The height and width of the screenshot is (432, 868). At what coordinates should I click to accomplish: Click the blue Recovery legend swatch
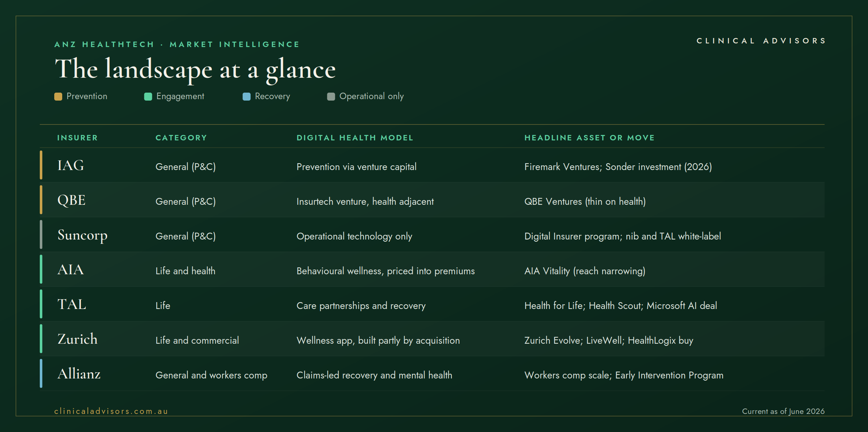click(247, 97)
